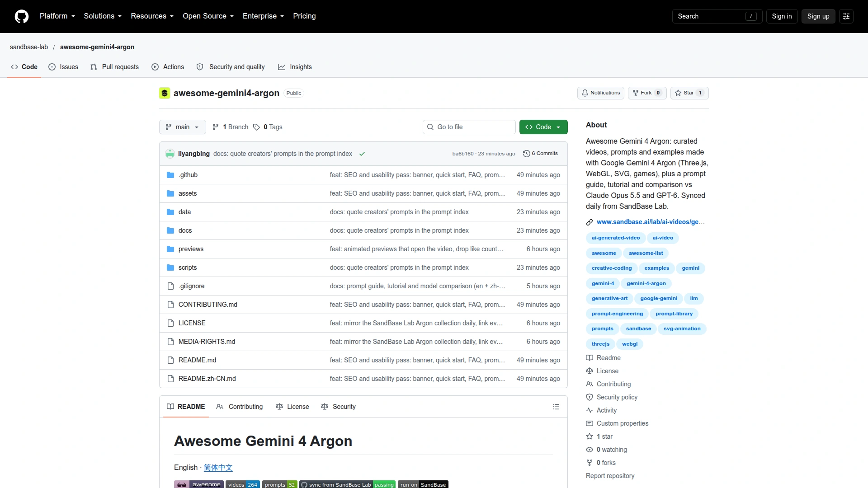Click the Sign in button
Screen dimensions: 868x488
[x=782, y=16]
